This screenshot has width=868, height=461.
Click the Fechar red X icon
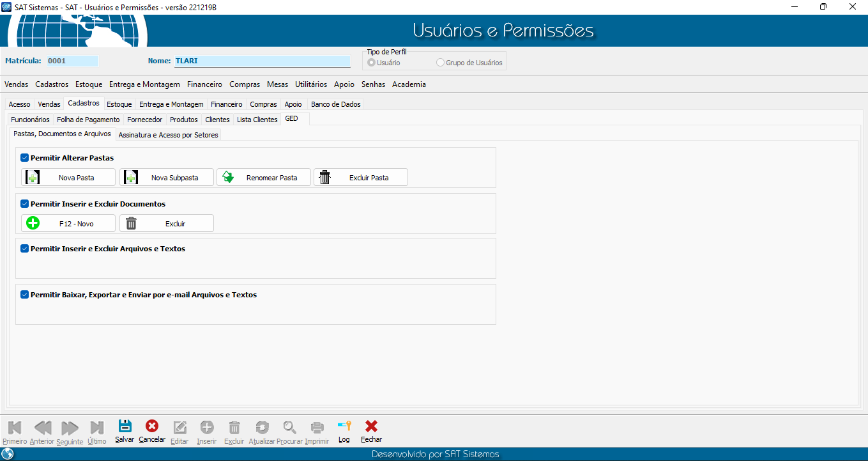coord(371,427)
